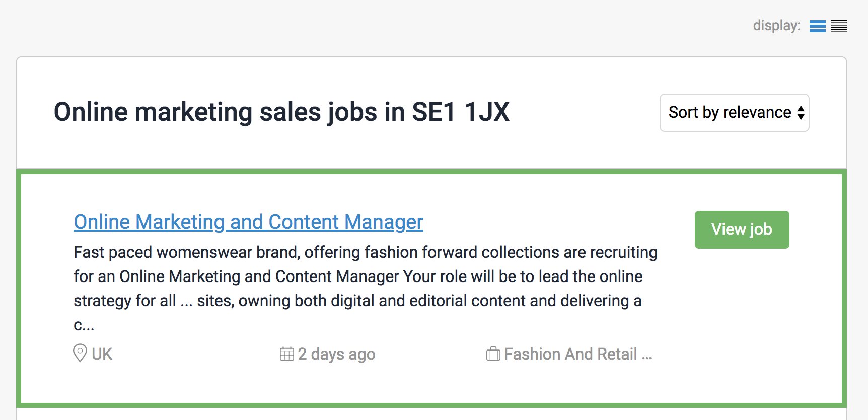Click the display: label
868x420 pixels.
pyautogui.click(x=776, y=26)
